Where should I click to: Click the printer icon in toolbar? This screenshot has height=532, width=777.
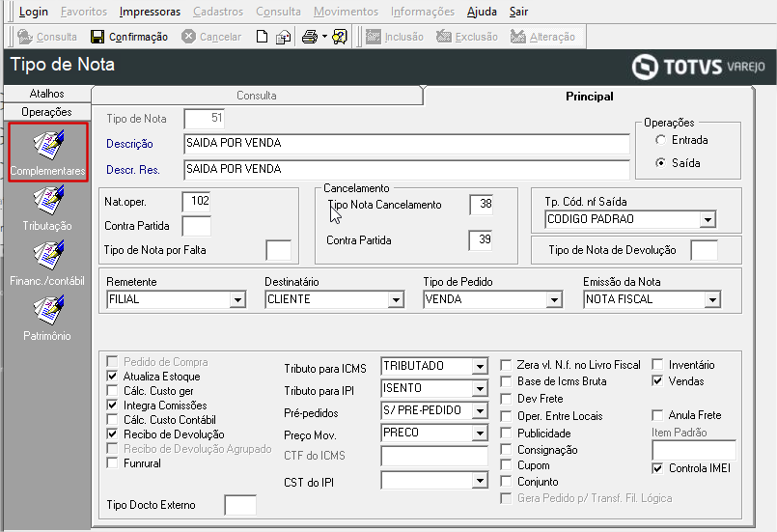[310, 37]
